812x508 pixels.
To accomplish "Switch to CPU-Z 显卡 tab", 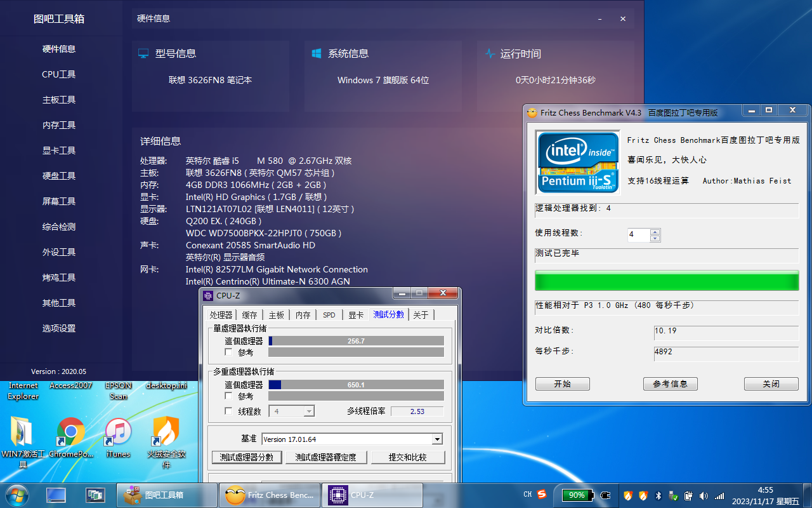I will click(x=356, y=315).
